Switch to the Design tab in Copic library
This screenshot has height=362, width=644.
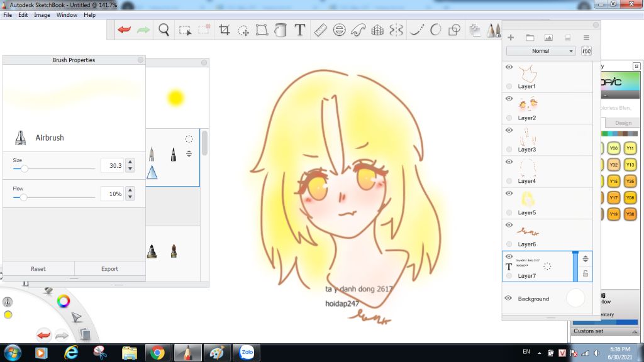point(623,123)
